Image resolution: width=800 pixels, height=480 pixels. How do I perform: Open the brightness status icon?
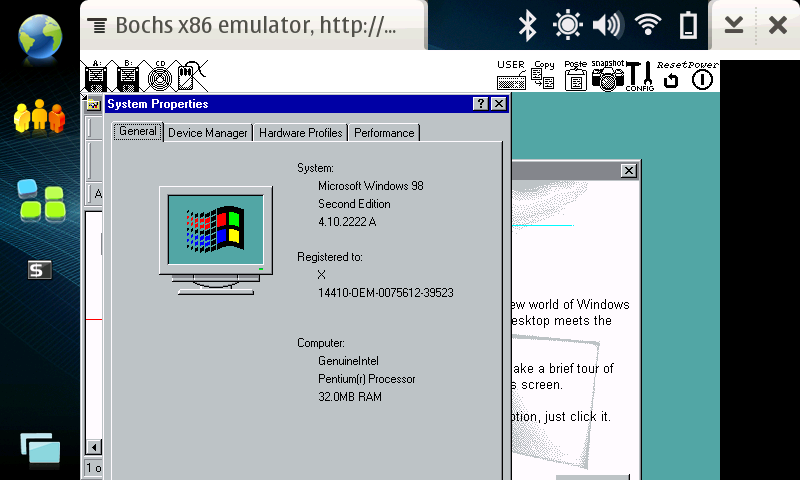(x=568, y=25)
